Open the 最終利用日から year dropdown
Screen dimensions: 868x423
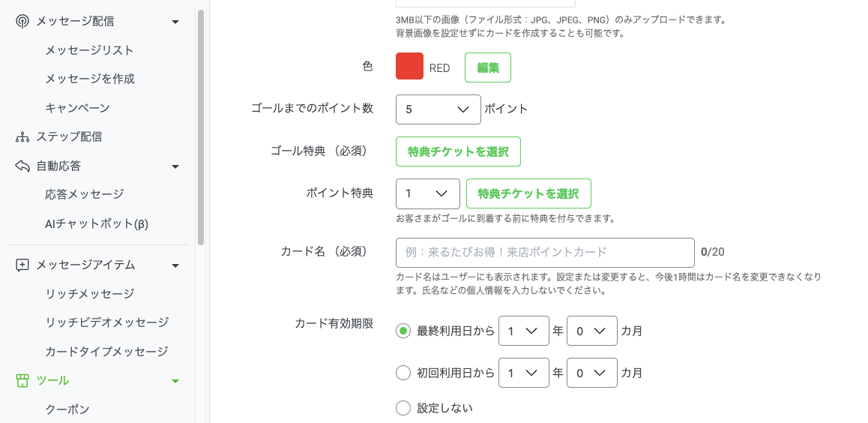(x=524, y=331)
